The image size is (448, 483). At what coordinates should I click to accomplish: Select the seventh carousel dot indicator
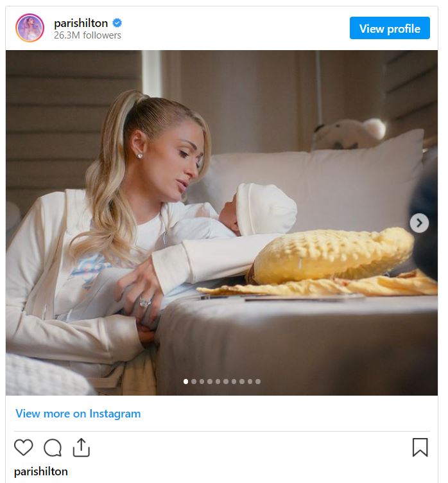[234, 382]
